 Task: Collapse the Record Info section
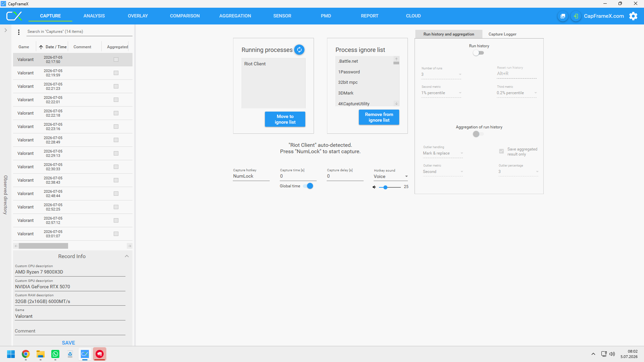[127, 256]
